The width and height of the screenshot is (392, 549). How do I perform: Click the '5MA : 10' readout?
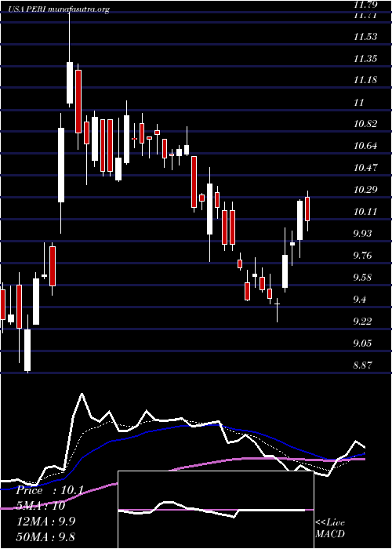[x=41, y=506]
